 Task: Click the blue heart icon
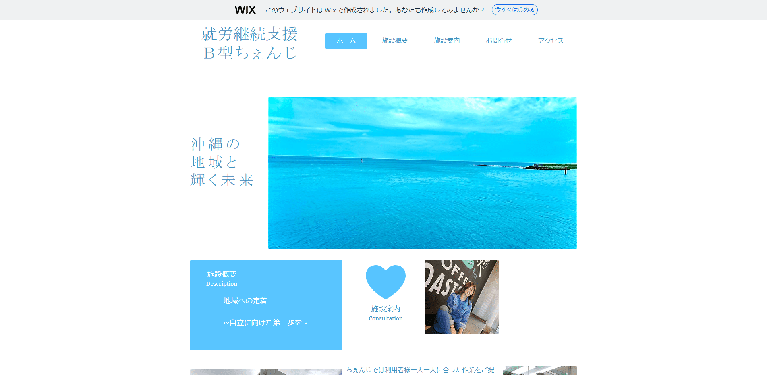(x=385, y=282)
